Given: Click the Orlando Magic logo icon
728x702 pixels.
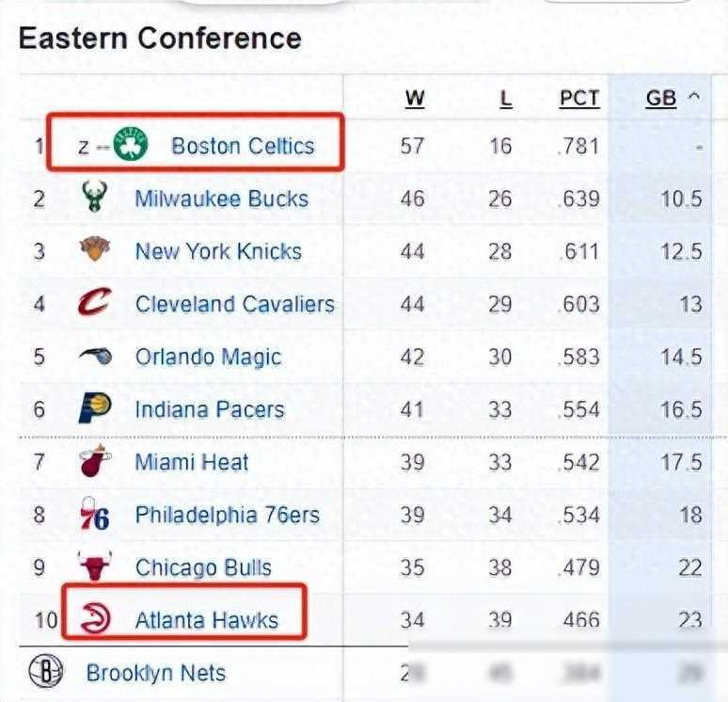Looking at the screenshot, I should pyautogui.click(x=95, y=357).
